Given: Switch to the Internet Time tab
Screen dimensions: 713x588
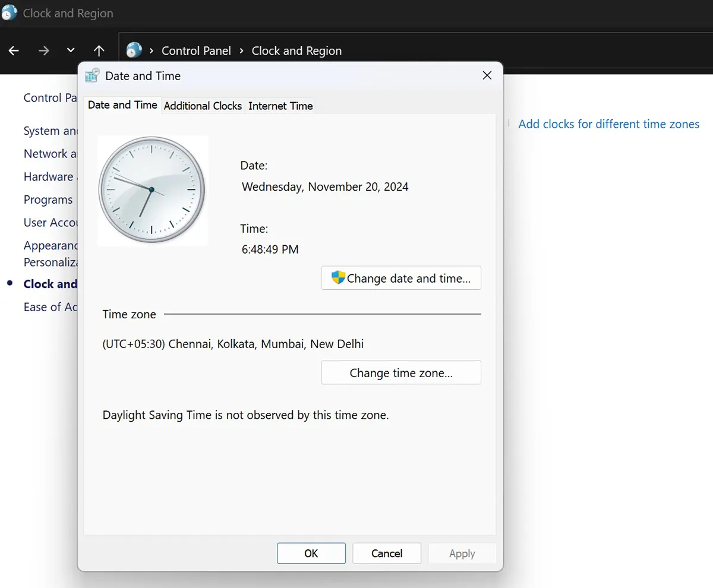Looking at the screenshot, I should (x=280, y=106).
